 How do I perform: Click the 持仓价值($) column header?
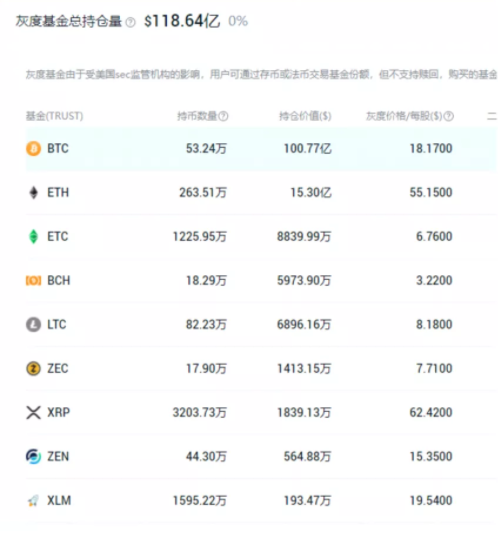(305, 116)
